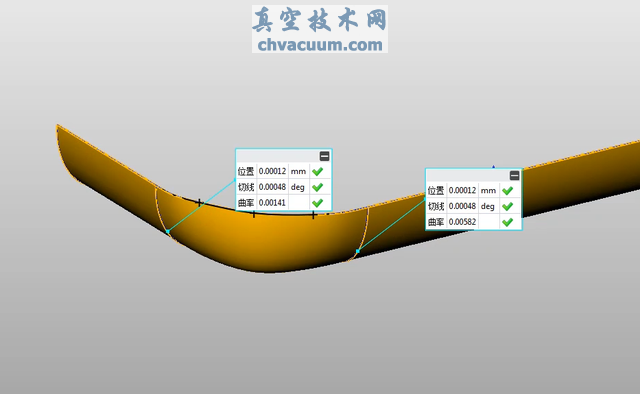Image resolution: width=640 pixels, height=394 pixels.
Task: Click green check beside 曲率 0.00582
Action: coord(508,222)
